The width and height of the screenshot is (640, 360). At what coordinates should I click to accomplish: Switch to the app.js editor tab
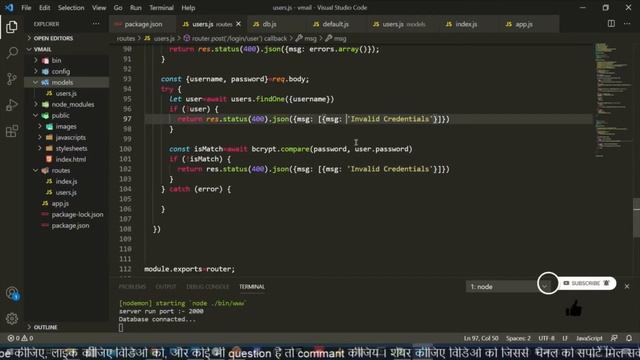[524, 24]
